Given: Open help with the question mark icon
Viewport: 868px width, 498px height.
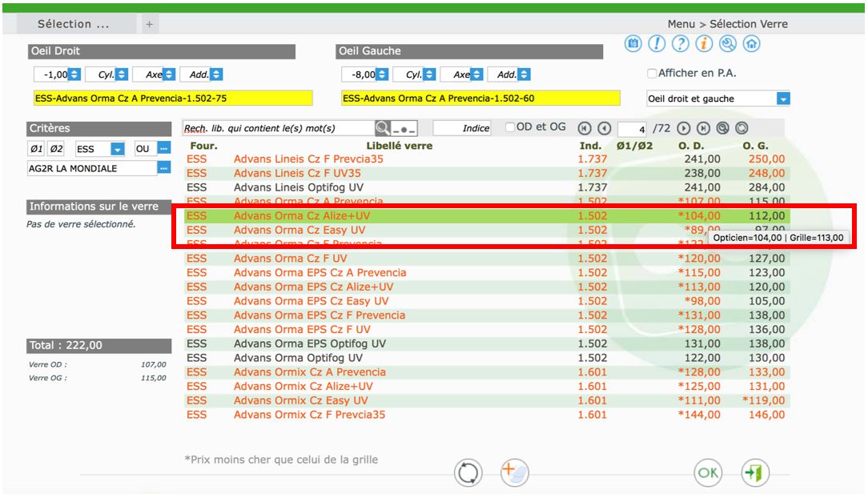Looking at the screenshot, I should coord(681,43).
